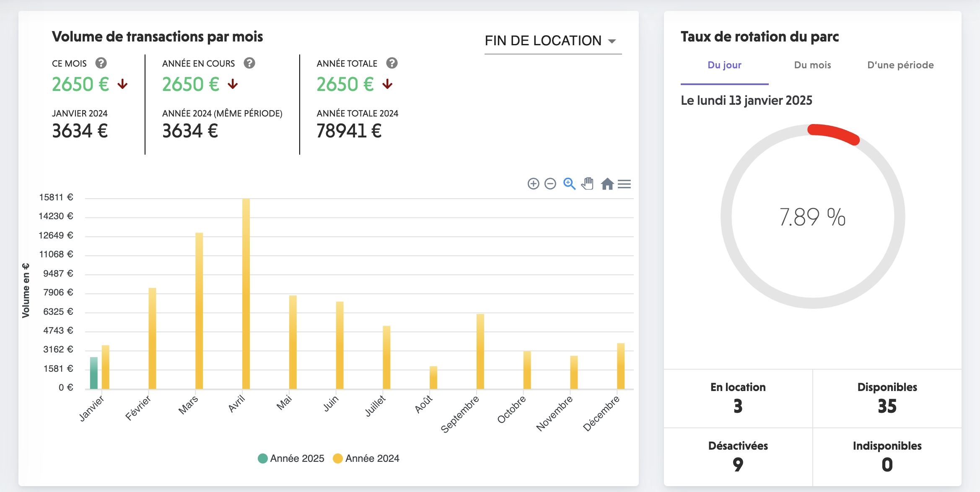Select the Du jour tab
This screenshot has width=980, height=492.
click(724, 65)
